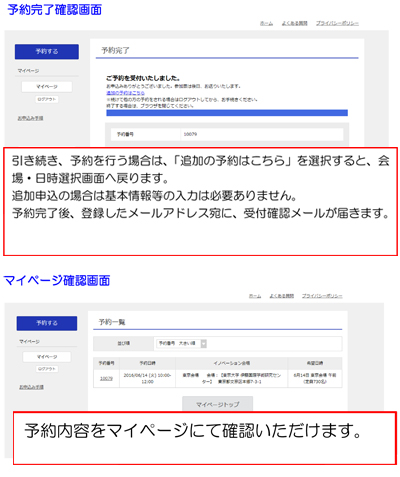Screen dimensions: 400x477
Task: Open プライバシーポリシー link above the reservation list
Action: point(322,296)
